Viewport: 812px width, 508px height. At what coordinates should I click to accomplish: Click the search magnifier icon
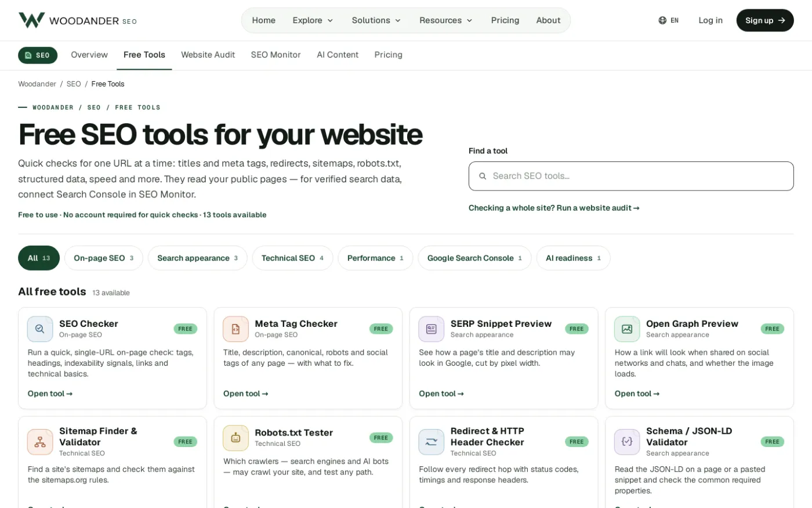click(483, 176)
